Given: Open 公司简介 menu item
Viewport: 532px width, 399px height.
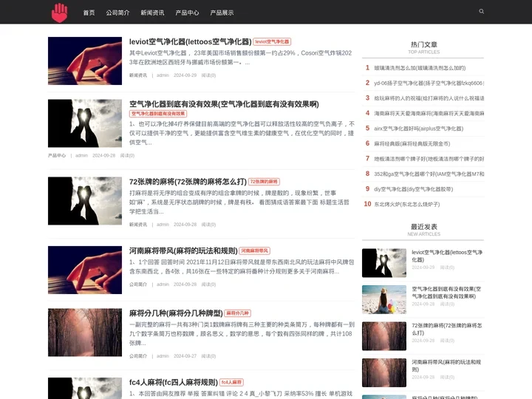Looking at the screenshot, I should [117, 13].
